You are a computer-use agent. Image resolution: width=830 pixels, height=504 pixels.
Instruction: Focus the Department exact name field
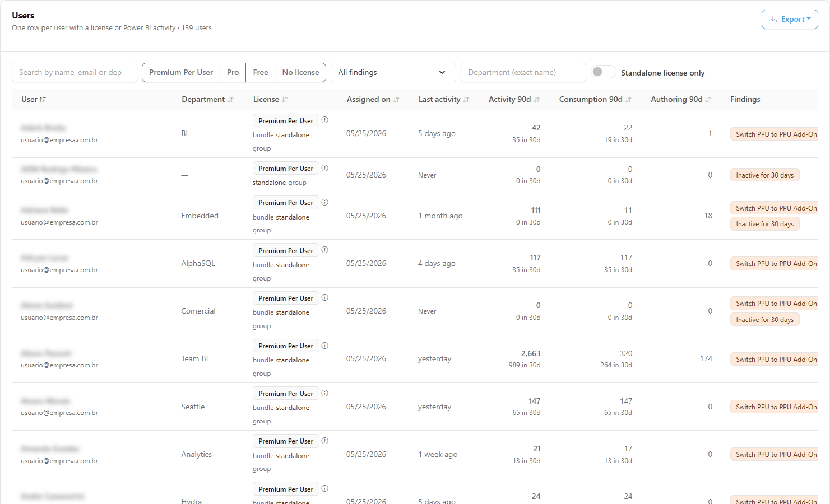[x=523, y=73]
